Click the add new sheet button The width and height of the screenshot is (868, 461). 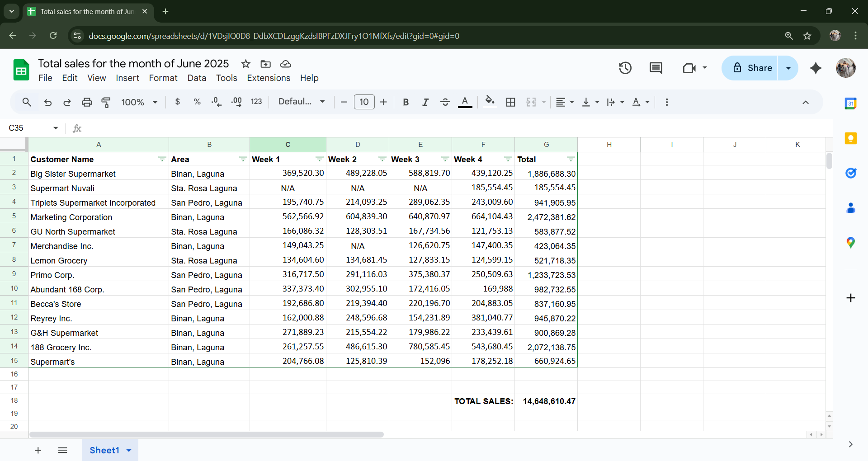click(38, 450)
